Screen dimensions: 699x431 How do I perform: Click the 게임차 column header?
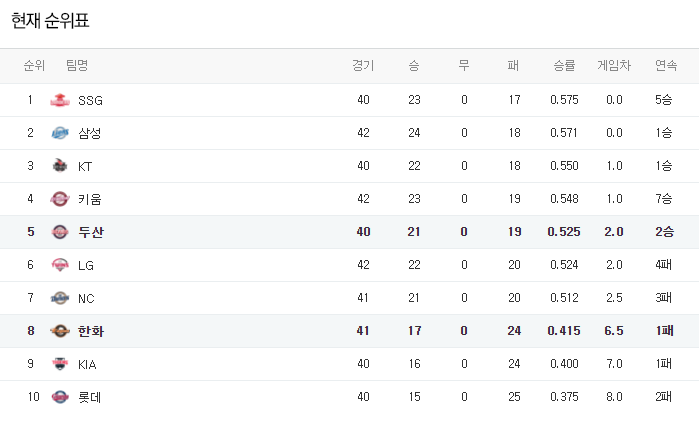[614, 66]
